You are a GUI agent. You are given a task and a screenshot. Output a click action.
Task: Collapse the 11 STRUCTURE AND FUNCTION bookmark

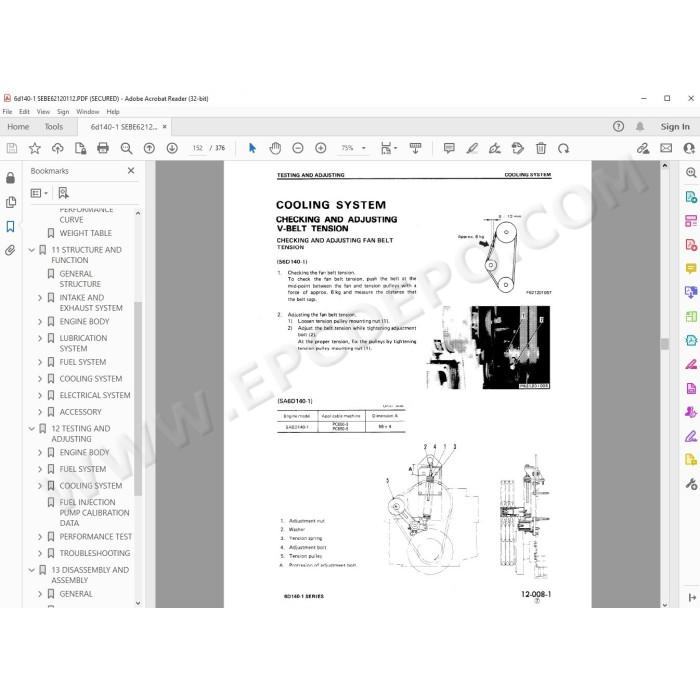coord(31,250)
